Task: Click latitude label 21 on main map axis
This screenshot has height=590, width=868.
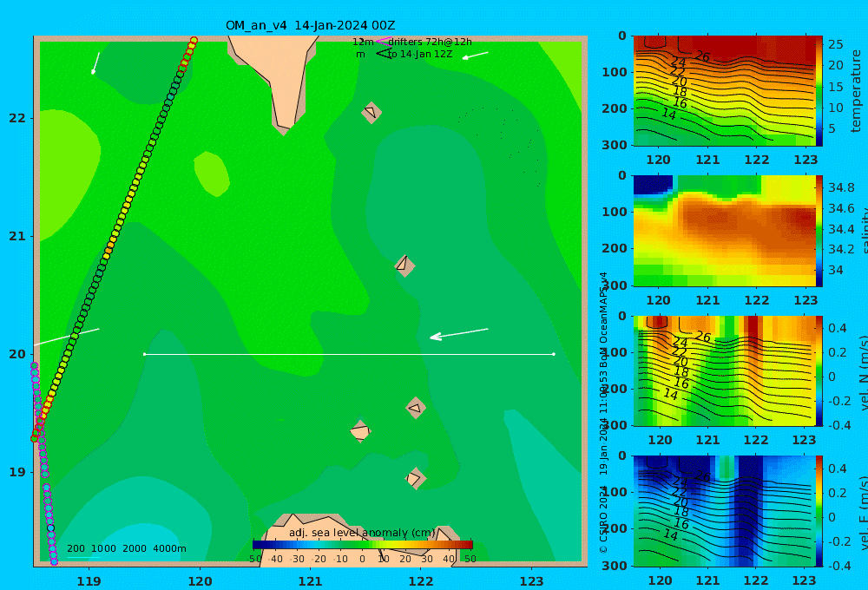Action: coord(17,236)
